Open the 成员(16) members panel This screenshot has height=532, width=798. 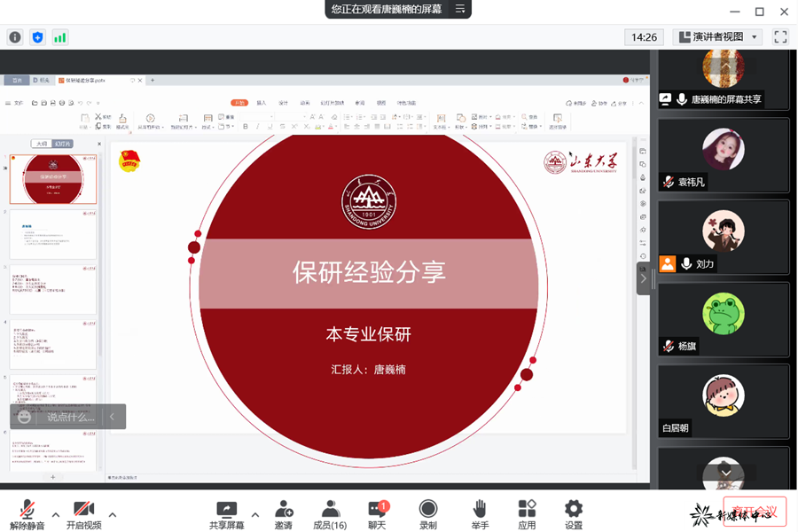click(x=330, y=514)
